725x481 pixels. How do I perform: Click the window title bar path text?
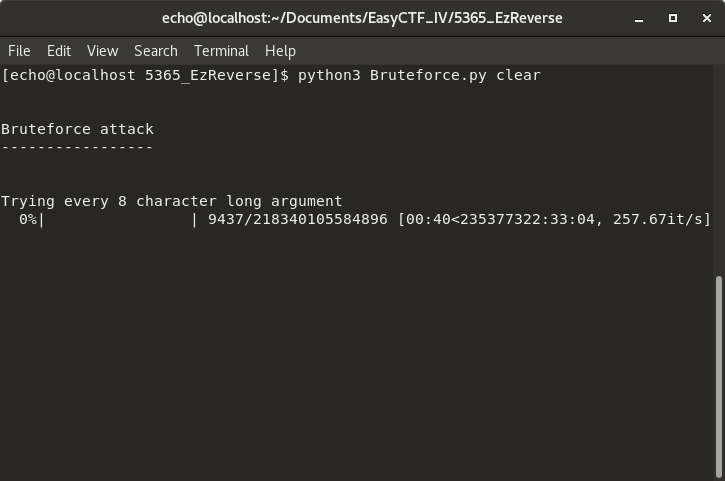click(x=362, y=18)
